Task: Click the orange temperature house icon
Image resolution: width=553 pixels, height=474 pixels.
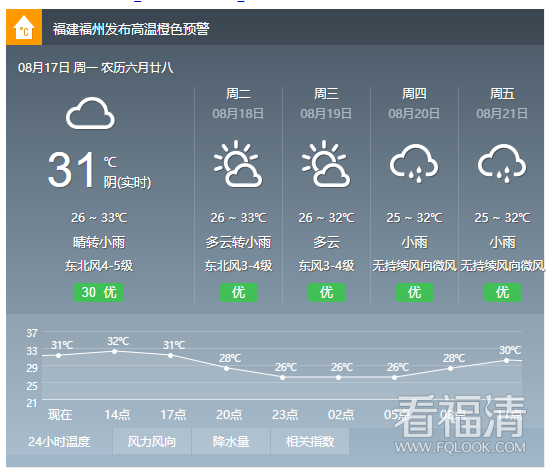Action: pyautogui.click(x=24, y=27)
